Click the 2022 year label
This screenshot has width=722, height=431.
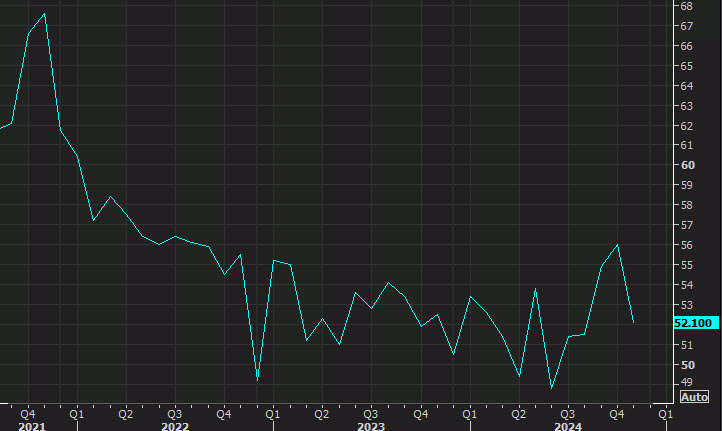pyautogui.click(x=174, y=425)
